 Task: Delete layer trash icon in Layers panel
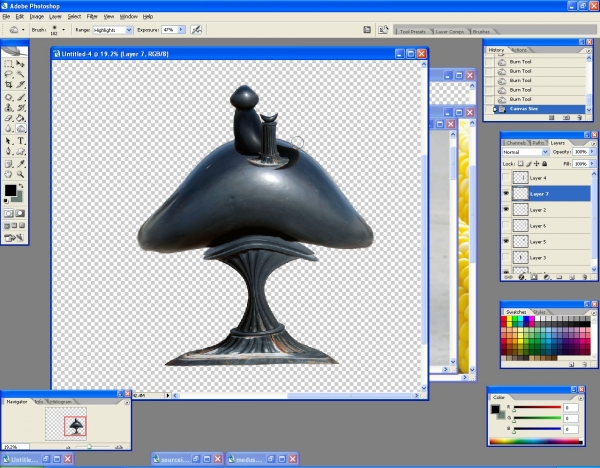point(584,277)
